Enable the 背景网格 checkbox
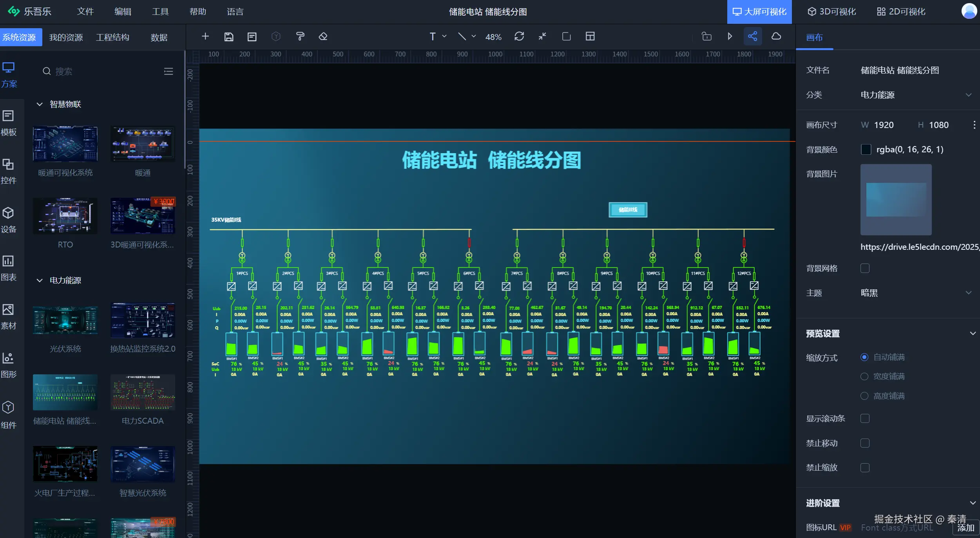This screenshot has width=980, height=538. [865, 268]
